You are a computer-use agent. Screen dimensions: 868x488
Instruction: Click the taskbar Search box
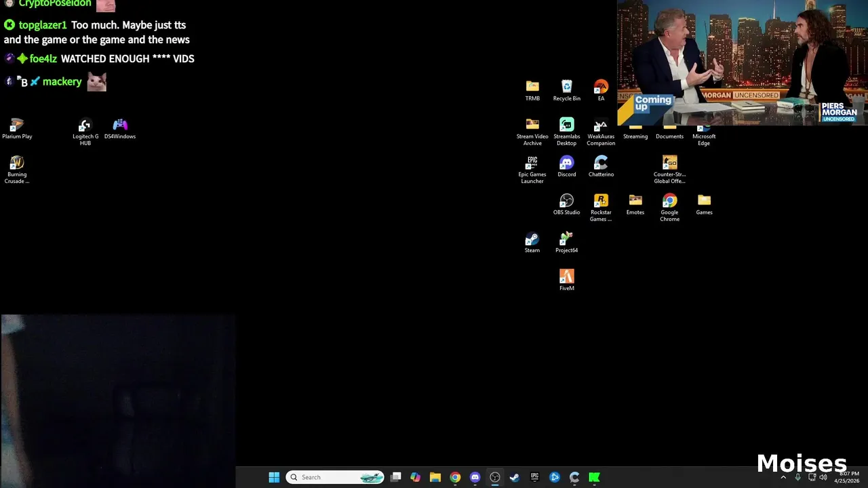coord(335,477)
